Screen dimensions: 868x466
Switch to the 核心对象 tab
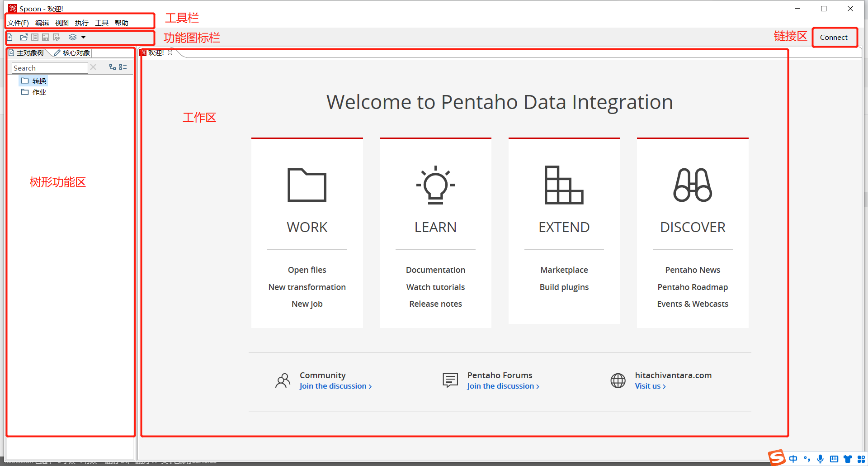click(72, 53)
